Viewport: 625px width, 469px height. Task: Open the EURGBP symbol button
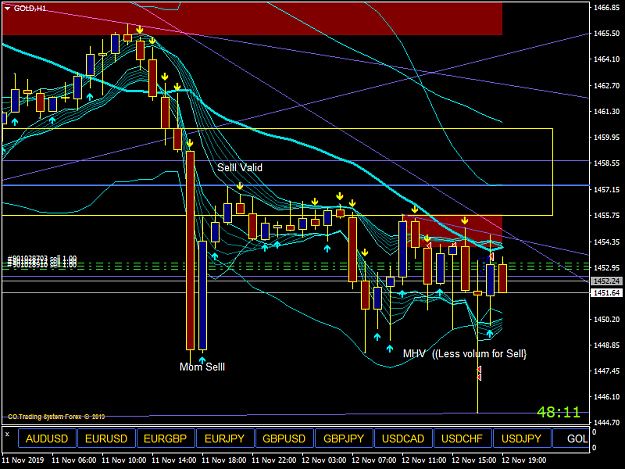point(165,438)
